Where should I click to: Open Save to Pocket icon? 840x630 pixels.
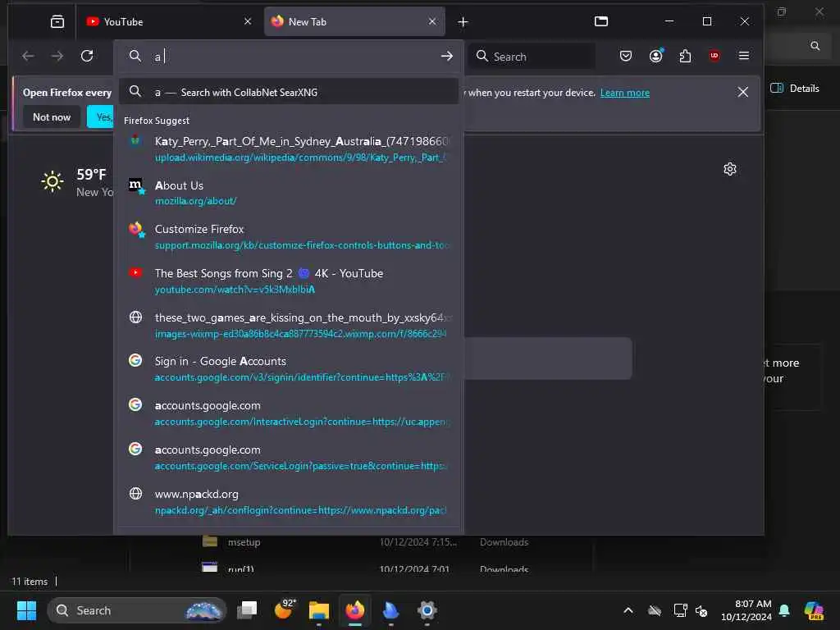coord(626,56)
